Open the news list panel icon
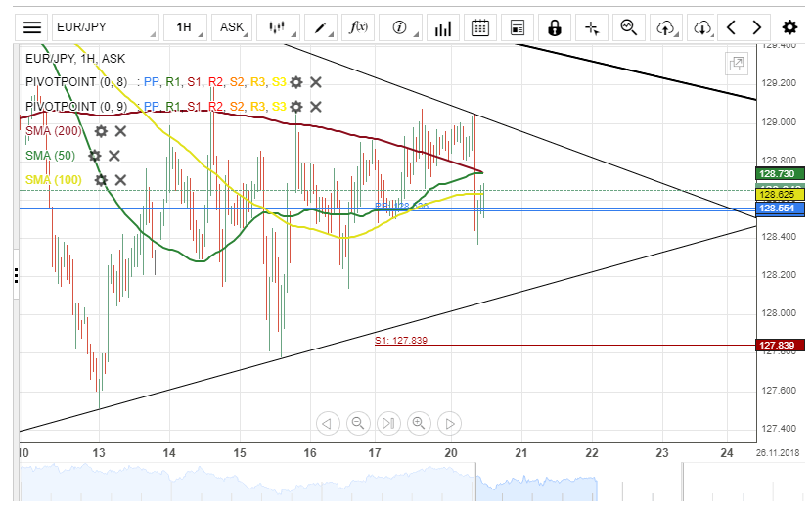The image size is (812, 512). pos(518,27)
